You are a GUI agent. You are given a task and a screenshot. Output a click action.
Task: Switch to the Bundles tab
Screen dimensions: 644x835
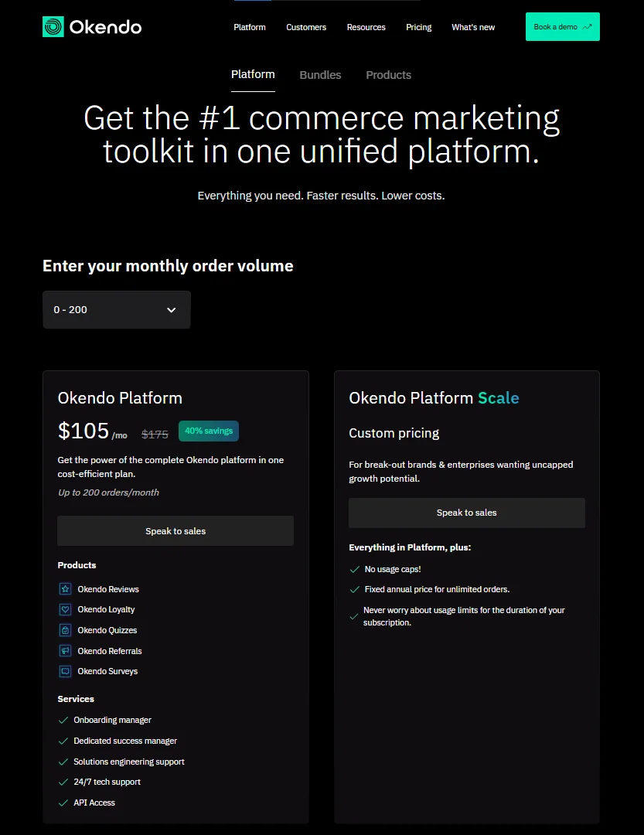[x=320, y=74]
